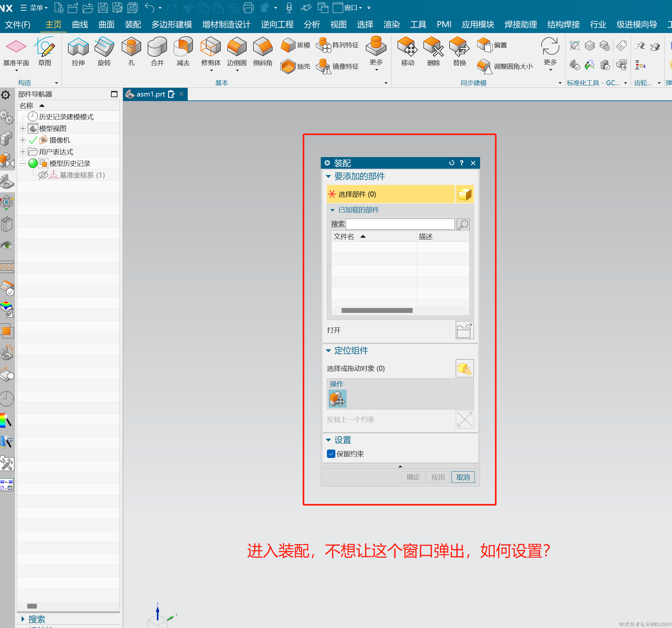672x628 pixels.
Task: Click the 选择部件 (0) selection row
Action: [x=390, y=194]
